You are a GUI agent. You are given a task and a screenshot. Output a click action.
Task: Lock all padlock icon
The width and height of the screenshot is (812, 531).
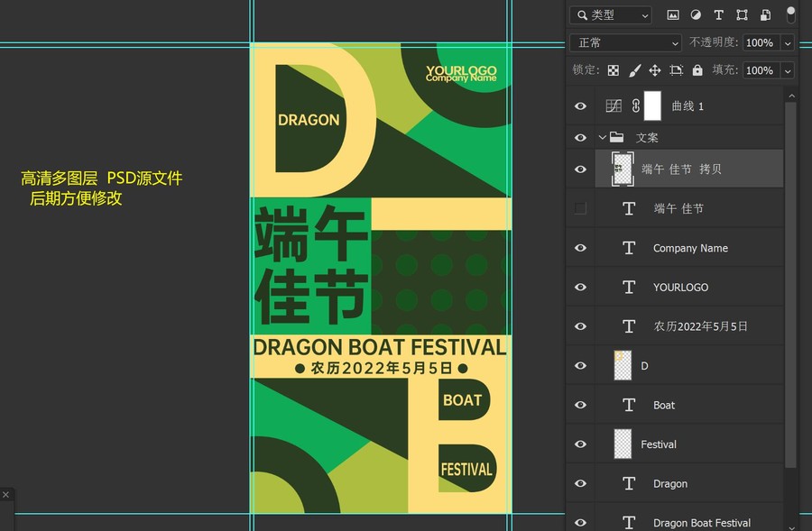coord(697,70)
